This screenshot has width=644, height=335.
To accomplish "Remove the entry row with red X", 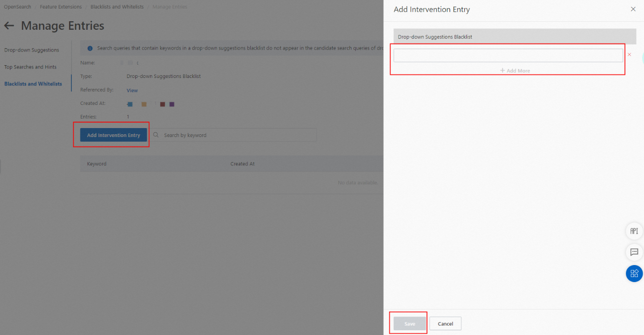I will (x=629, y=55).
